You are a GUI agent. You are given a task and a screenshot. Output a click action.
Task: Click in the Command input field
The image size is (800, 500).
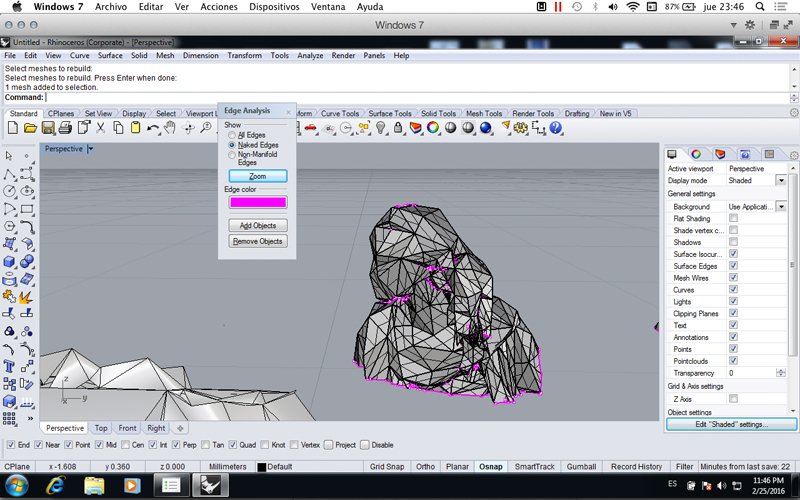417,97
